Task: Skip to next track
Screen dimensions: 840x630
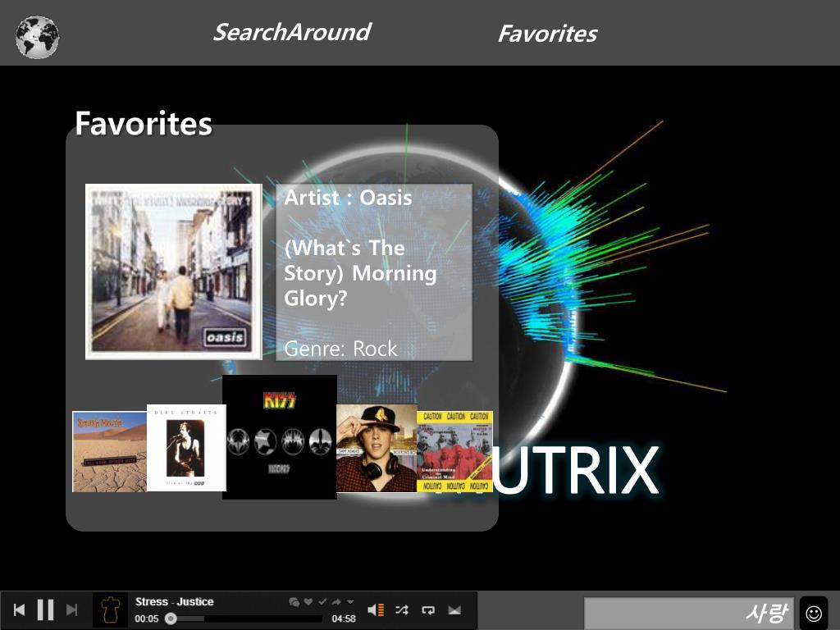Action: tap(72, 609)
